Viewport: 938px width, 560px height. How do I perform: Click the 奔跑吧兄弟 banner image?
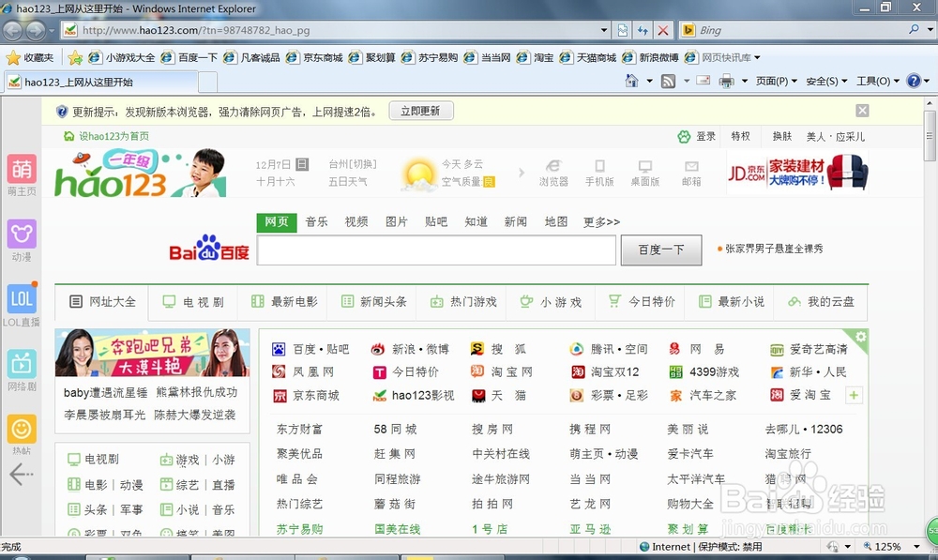(x=152, y=353)
